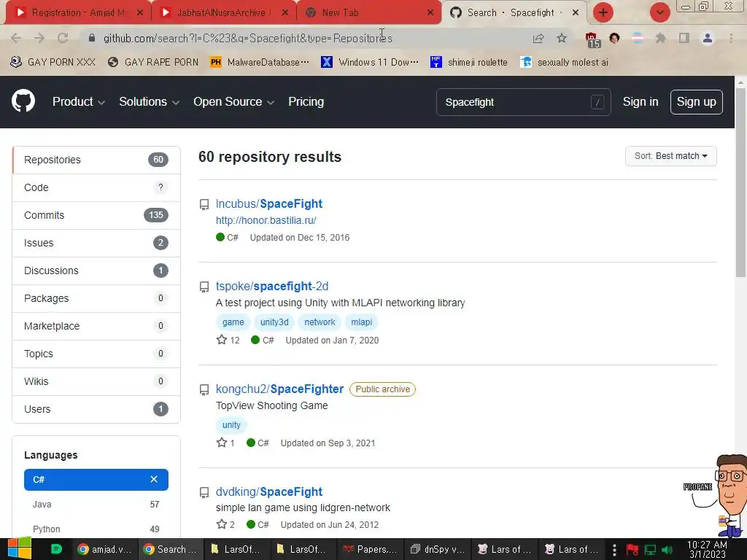Open the dnSpy taskbar window
Screen dimensions: 747x560
(x=438, y=549)
